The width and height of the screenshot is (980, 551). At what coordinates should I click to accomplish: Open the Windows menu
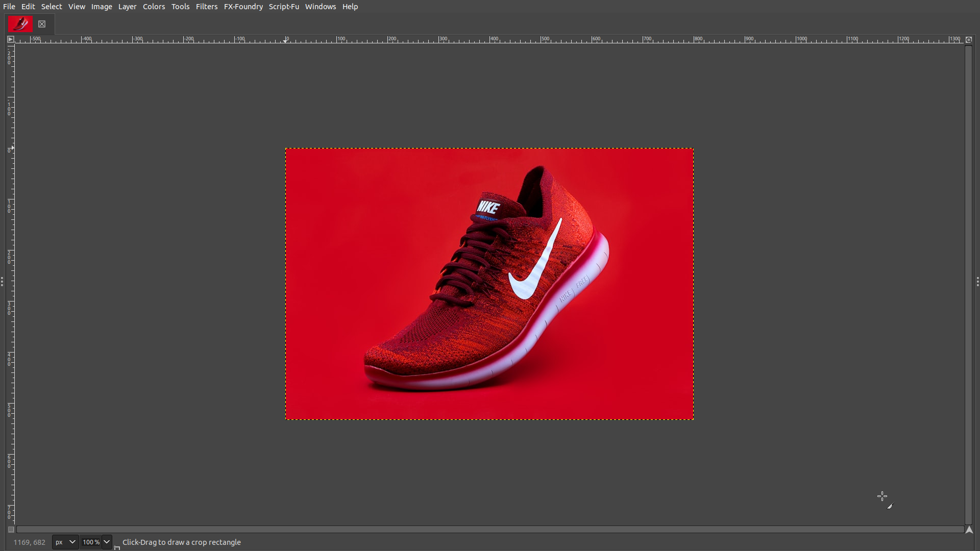coord(321,7)
